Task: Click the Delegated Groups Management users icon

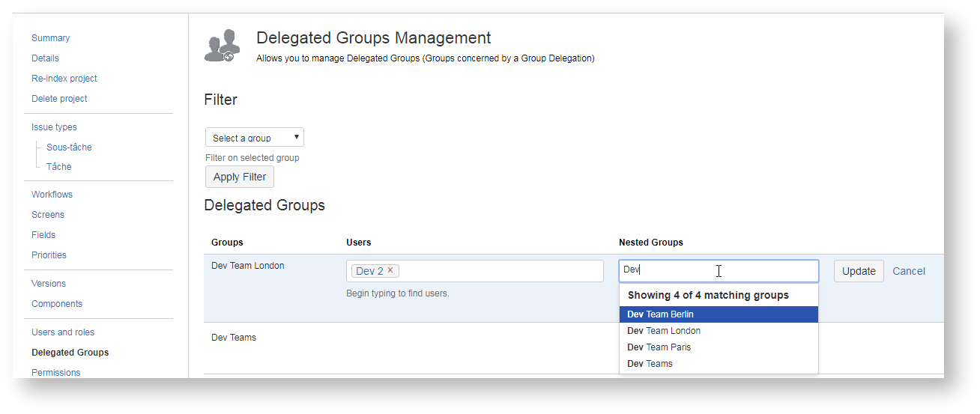Action: pos(222,46)
